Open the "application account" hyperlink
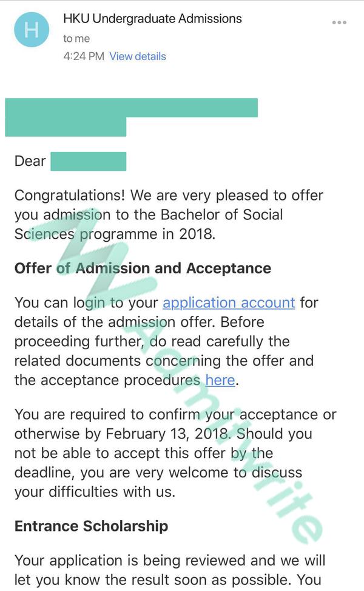The image size is (364, 591). click(x=227, y=302)
